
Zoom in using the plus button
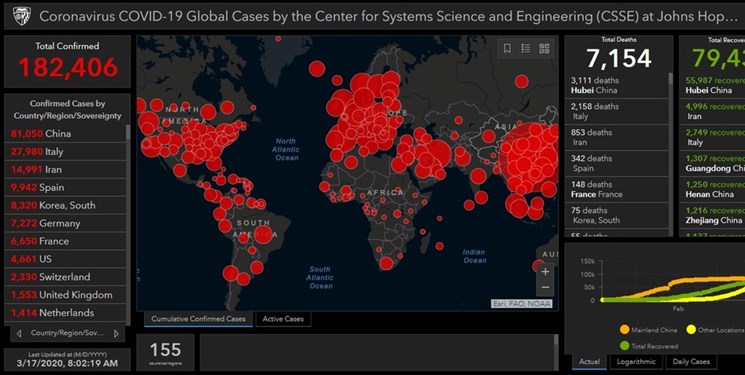tap(545, 271)
